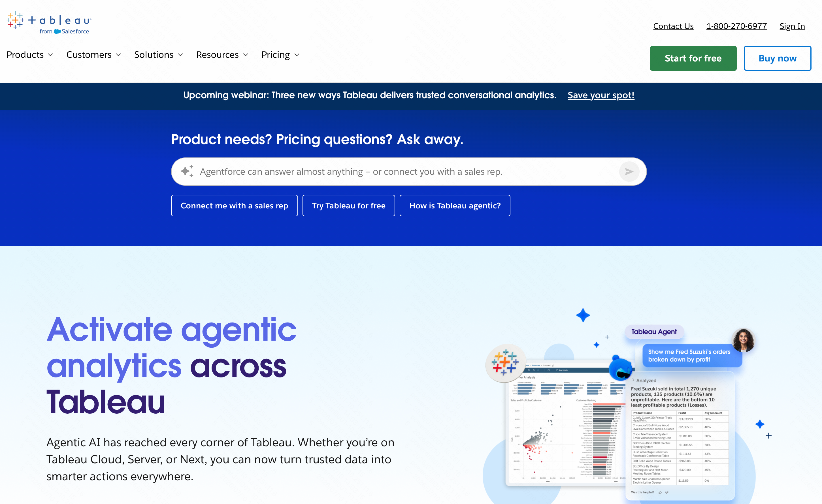Click the thumbs-down icon beside 'Was this helpful?'
Image resolution: width=822 pixels, height=504 pixels.
click(x=667, y=492)
